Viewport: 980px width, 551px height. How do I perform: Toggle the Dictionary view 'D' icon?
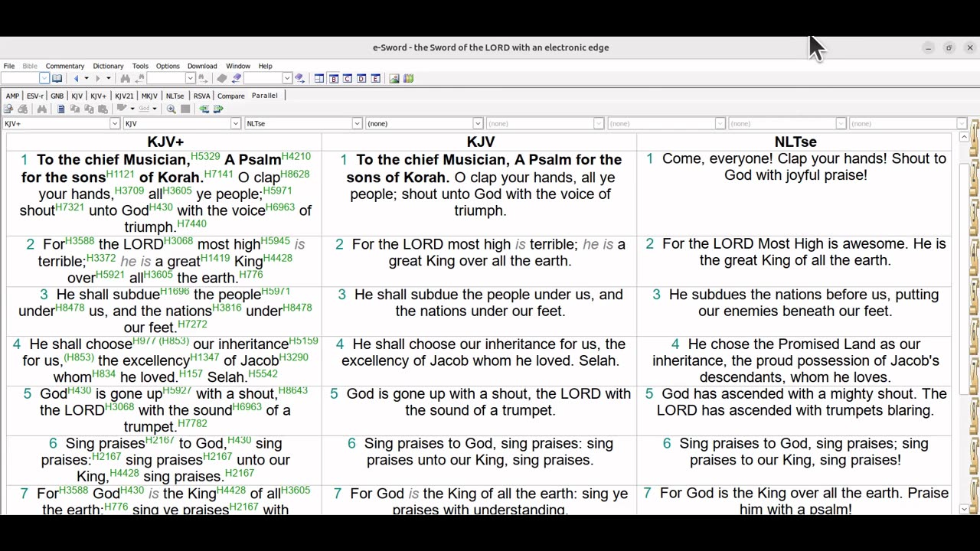pyautogui.click(x=361, y=78)
